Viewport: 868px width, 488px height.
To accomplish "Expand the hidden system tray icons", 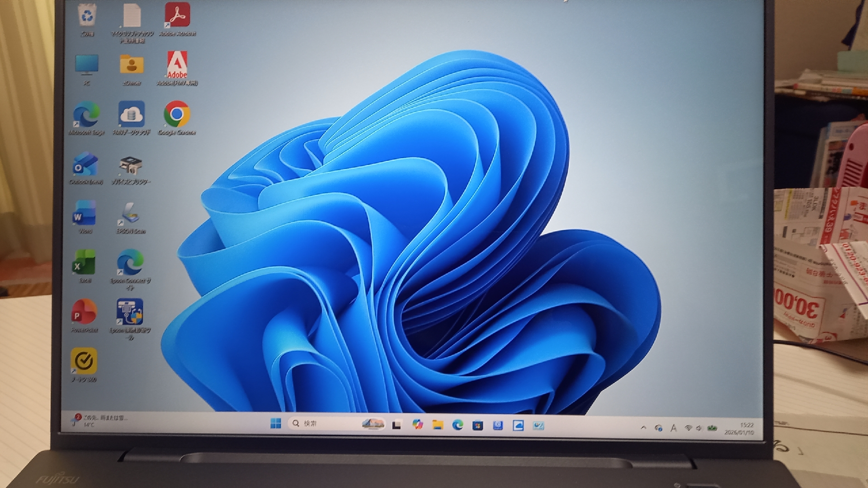I will coord(643,427).
